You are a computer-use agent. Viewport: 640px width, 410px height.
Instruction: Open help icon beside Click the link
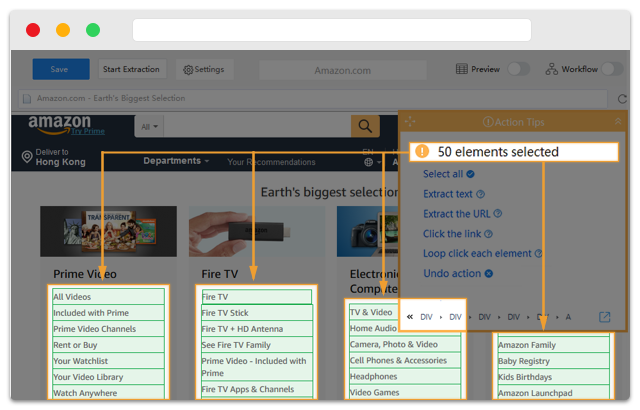tap(488, 234)
